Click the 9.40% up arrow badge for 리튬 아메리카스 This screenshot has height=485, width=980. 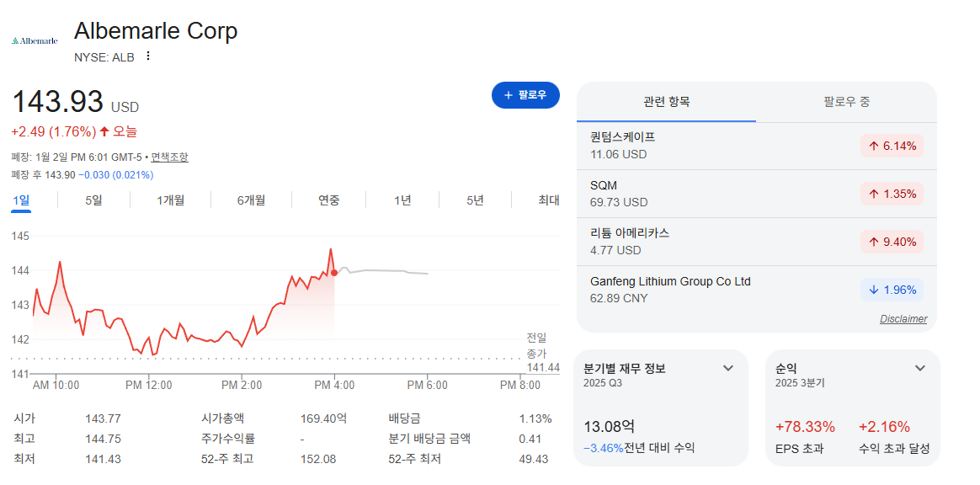892,242
